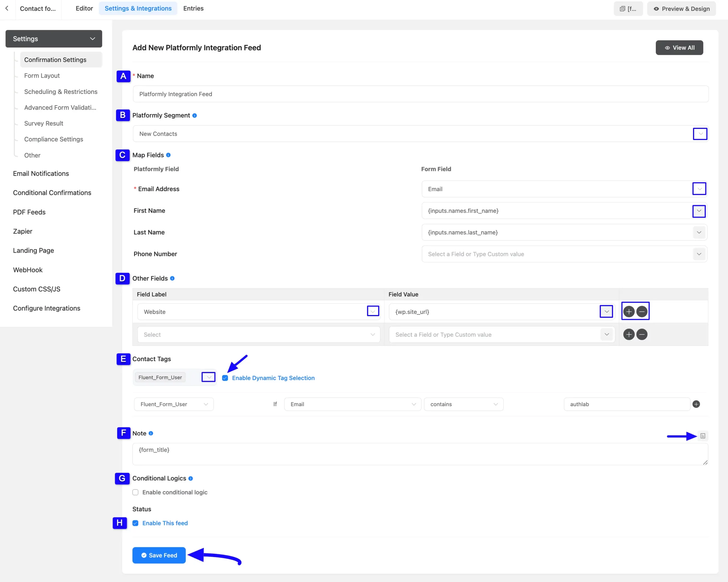The width and height of the screenshot is (728, 582).
Task: Open info tooltip next to Other Fields
Action: 172,279
